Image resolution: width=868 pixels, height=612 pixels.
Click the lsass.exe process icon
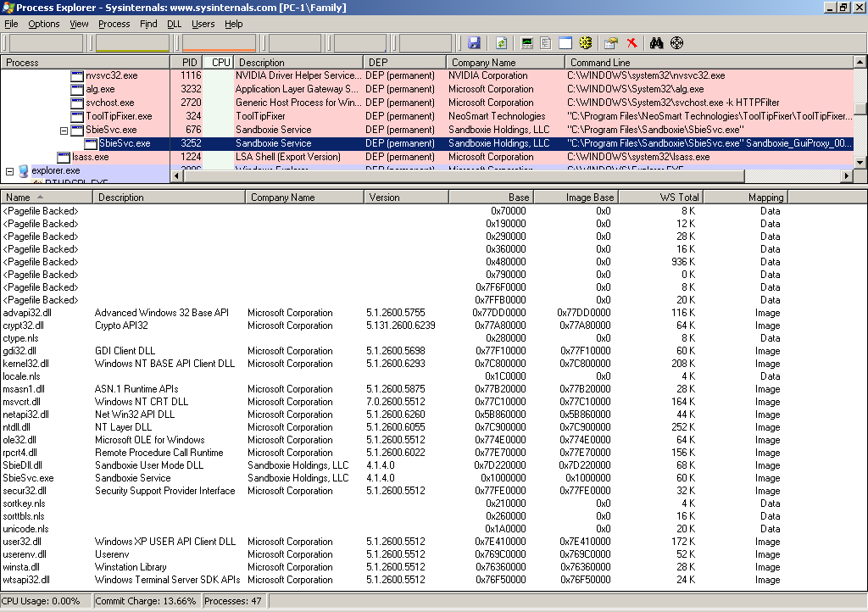tap(64, 157)
